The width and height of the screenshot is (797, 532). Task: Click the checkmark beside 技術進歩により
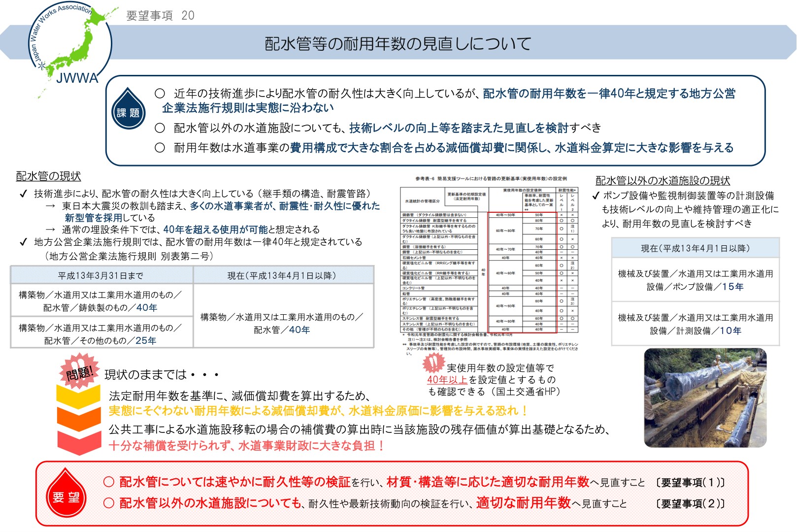[x=23, y=194]
